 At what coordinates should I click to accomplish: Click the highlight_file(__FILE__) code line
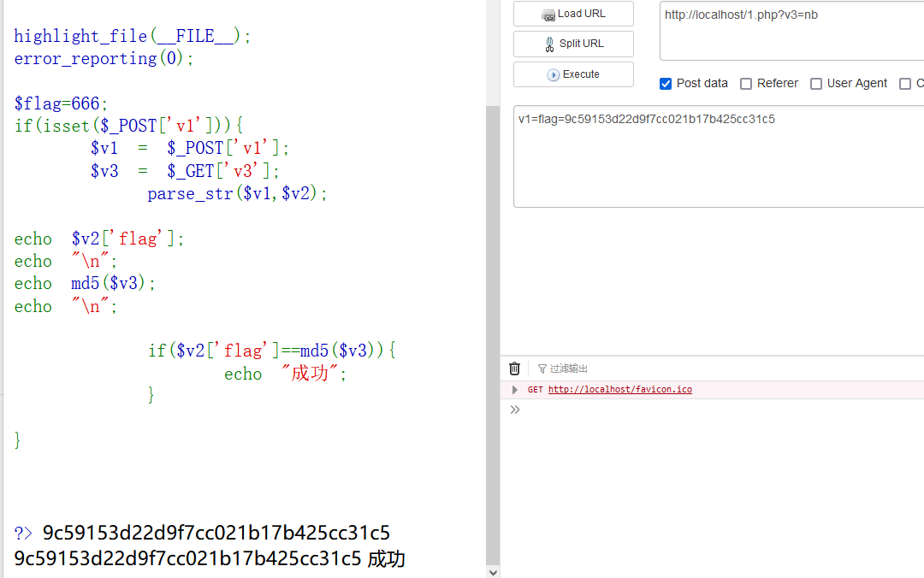click(133, 37)
